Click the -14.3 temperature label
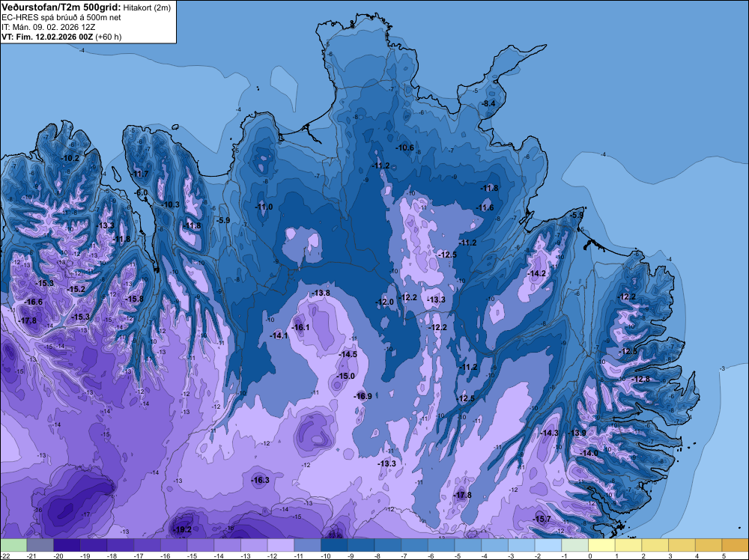The width and height of the screenshot is (749, 560). (x=549, y=433)
